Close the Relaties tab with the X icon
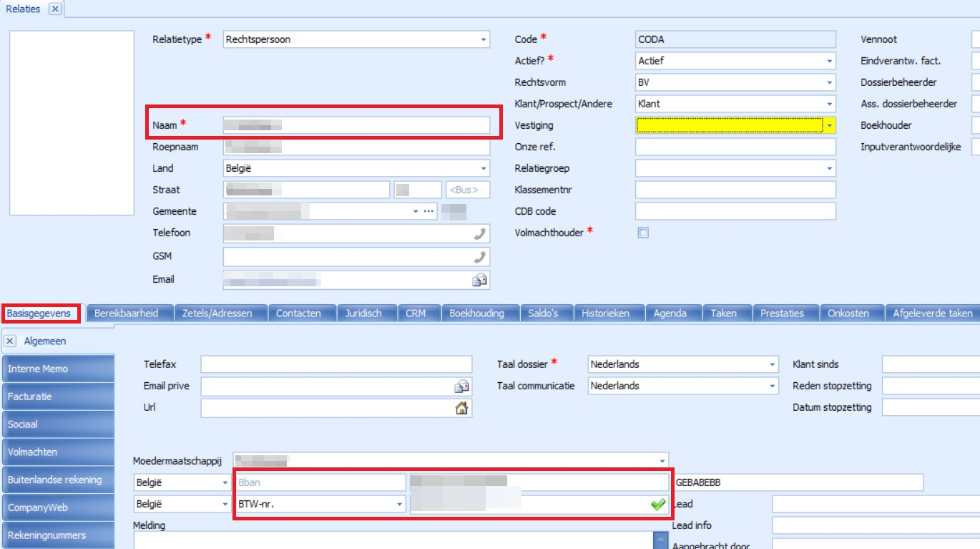This screenshot has width=980, height=549. 55,9
